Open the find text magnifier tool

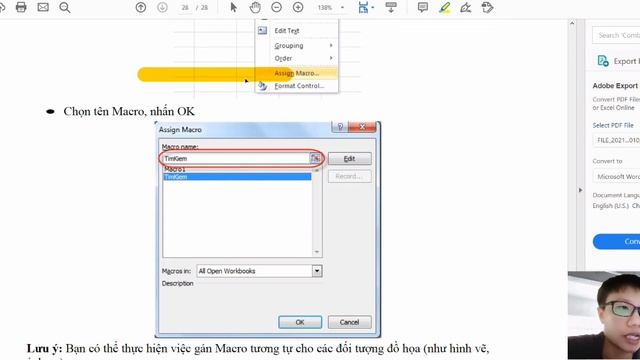(64, 7)
